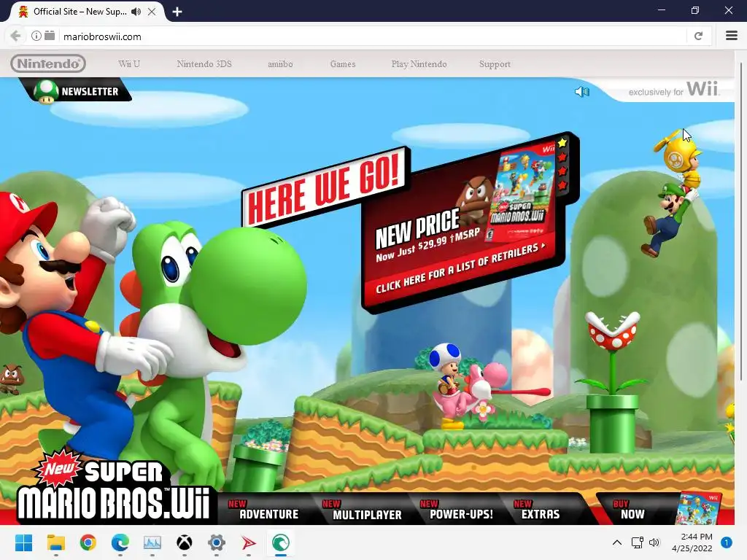Click the active green browser taskbar icon
This screenshot has height=560, width=747.
point(281,542)
